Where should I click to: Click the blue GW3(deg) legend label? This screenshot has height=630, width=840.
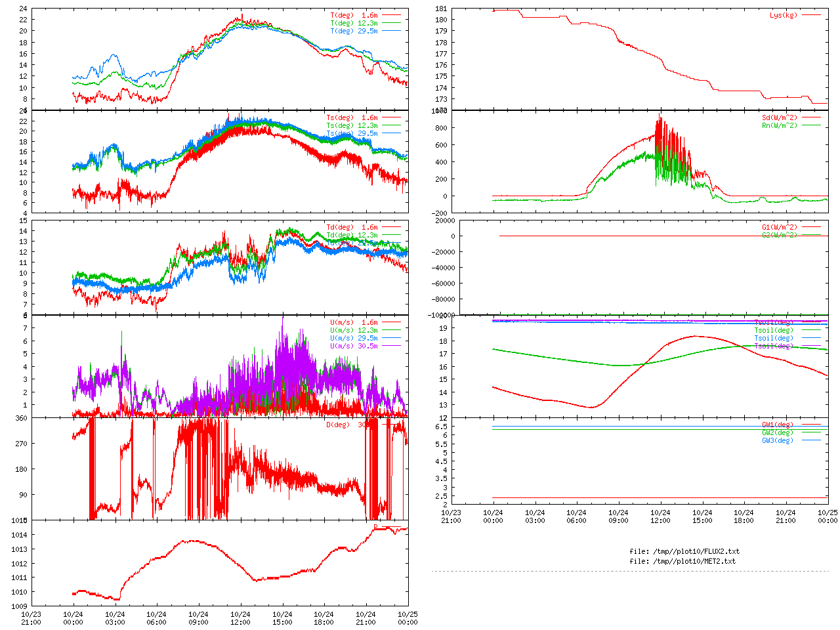pos(778,440)
